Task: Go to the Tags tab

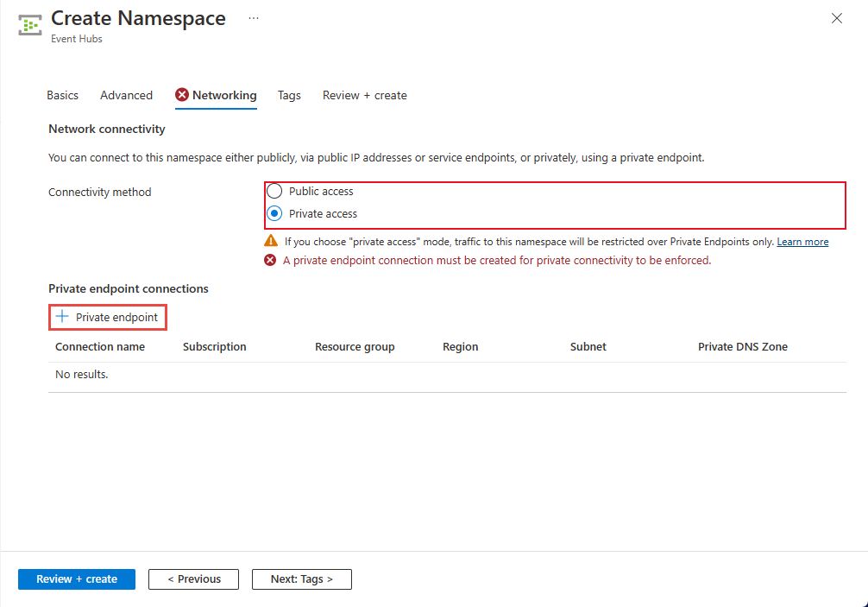Action: 289,95
